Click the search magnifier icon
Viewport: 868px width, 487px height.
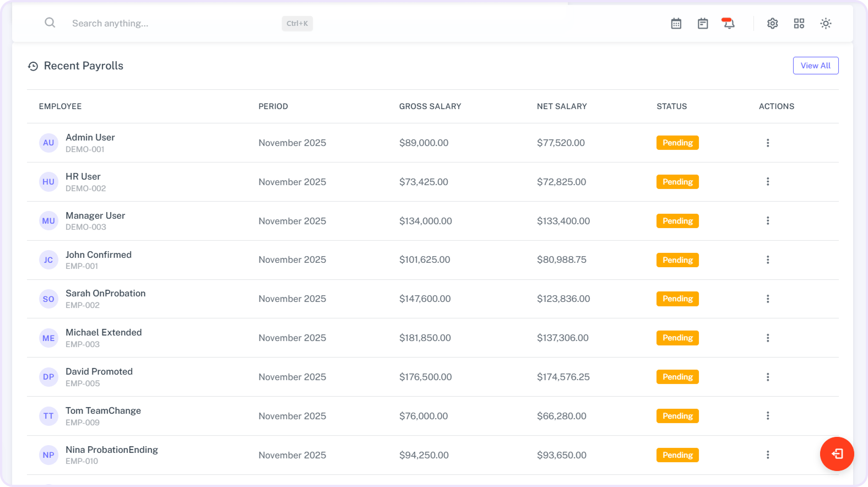50,23
